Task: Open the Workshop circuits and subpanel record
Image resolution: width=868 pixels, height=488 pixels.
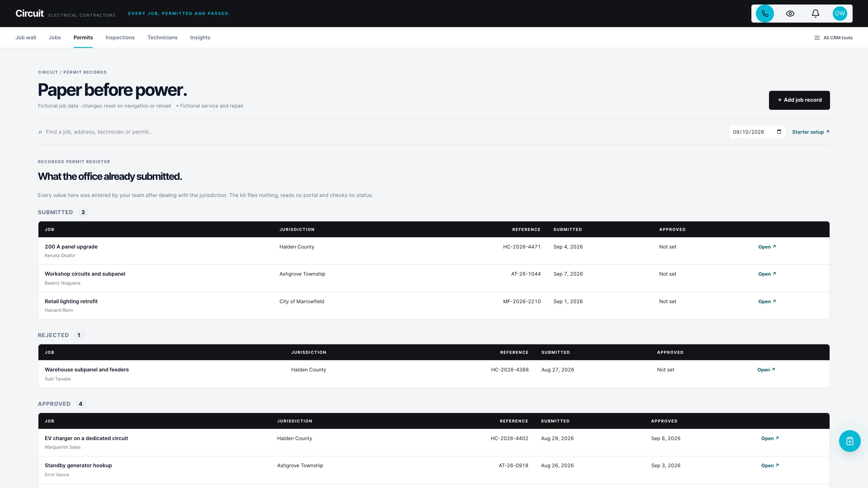Action: tap(767, 274)
